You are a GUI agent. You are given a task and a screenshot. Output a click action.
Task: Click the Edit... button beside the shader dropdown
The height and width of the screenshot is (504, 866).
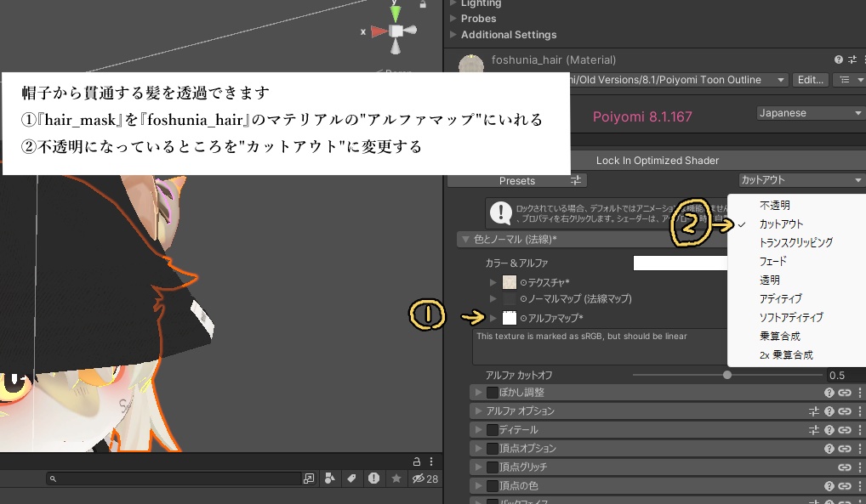[809, 79]
